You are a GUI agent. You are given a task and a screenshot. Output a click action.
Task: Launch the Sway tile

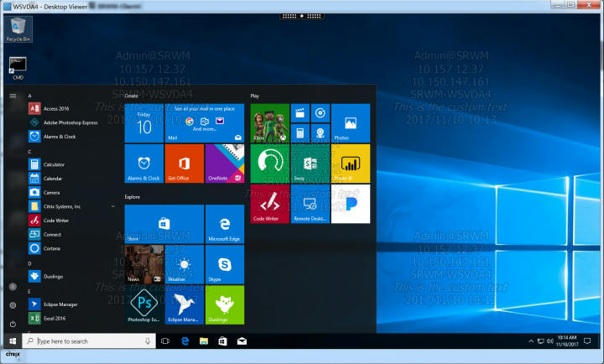click(x=310, y=164)
